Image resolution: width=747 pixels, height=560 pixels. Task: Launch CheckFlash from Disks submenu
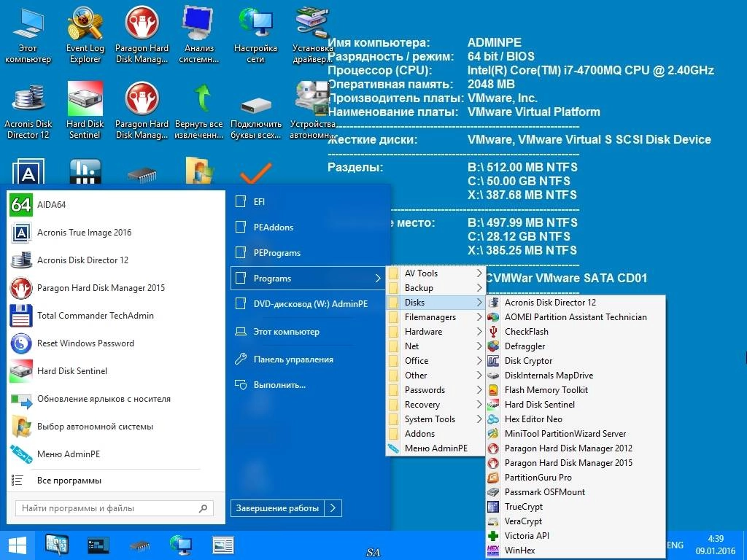576,332
